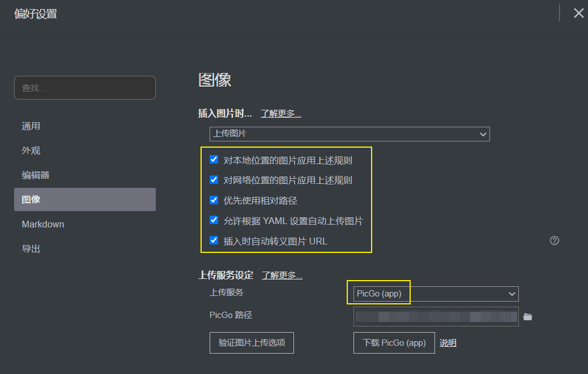Focus the 查找 search field

[x=85, y=88]
